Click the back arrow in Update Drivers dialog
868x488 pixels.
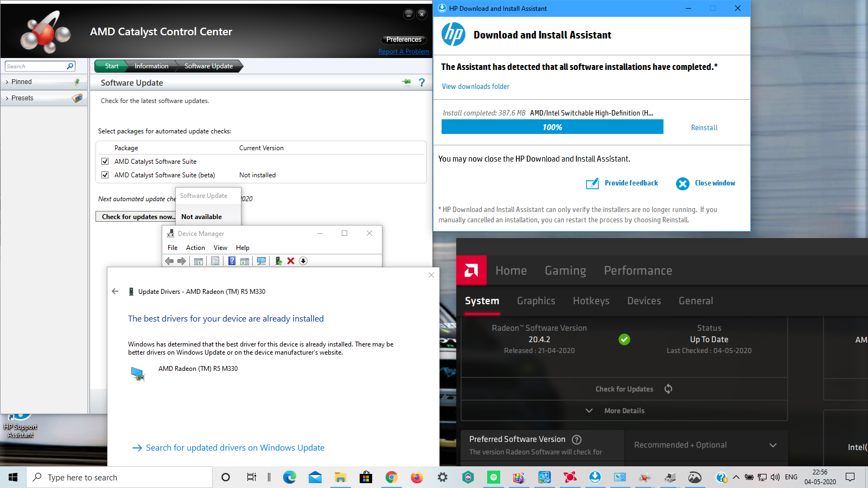coord(115,291)
